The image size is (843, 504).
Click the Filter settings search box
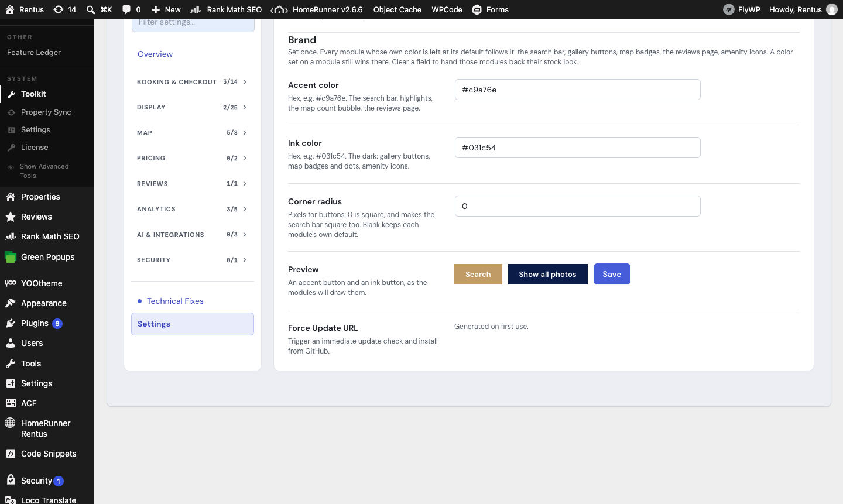[x=193, y=25]
